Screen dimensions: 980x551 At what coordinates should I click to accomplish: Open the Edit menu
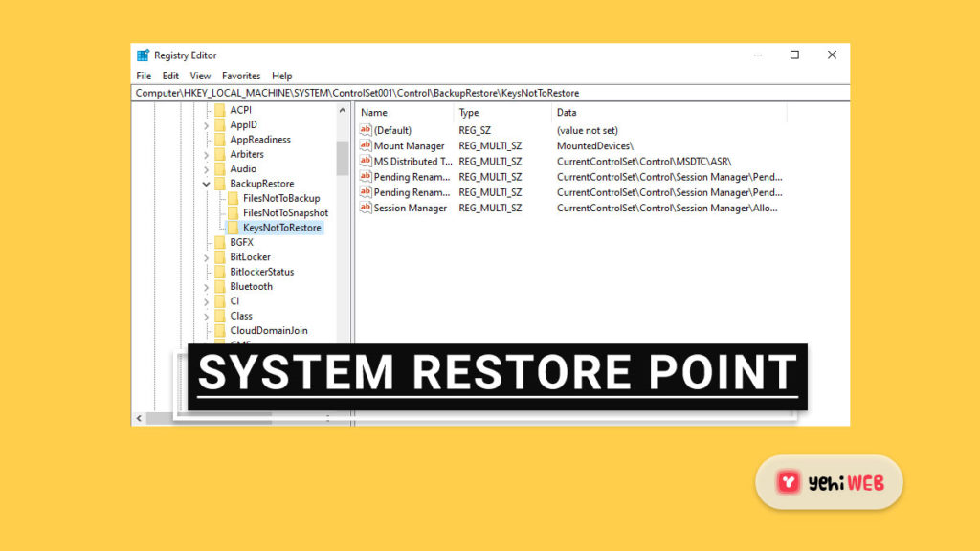pyautogui.click(x=170, y=76)
